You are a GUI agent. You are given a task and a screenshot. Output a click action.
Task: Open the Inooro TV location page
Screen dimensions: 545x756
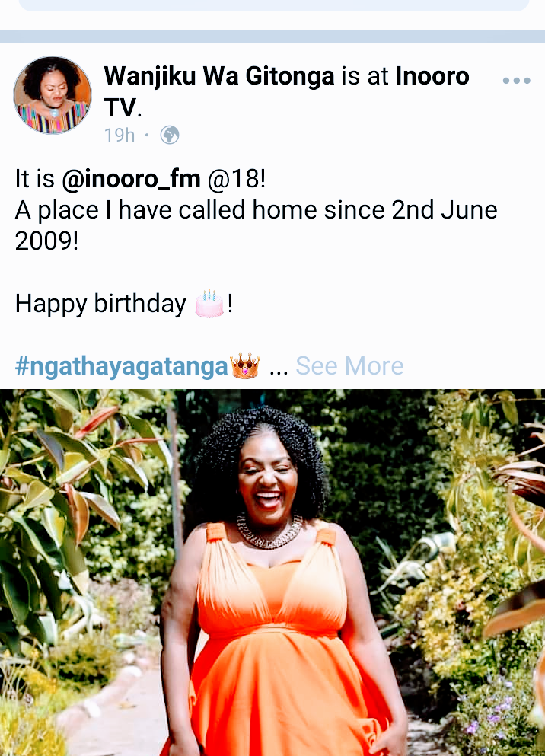pyautogui.click(x=287, y=91)
